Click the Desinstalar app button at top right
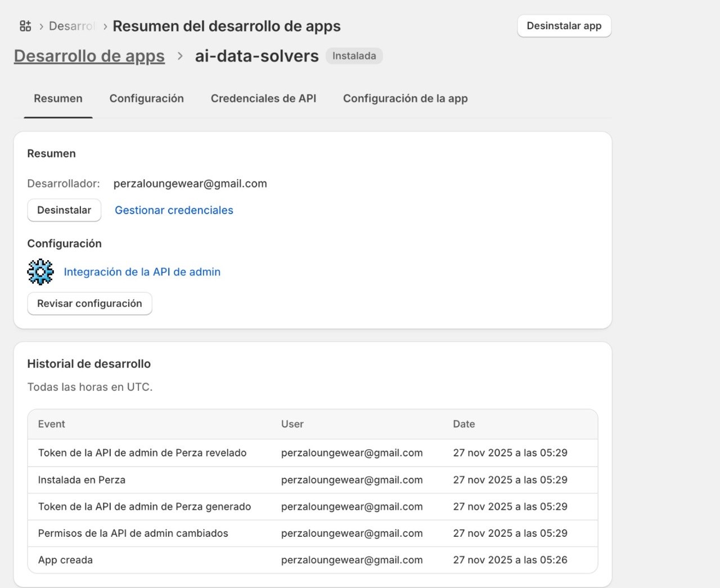The image size is (720, 588). pos(564,25)
